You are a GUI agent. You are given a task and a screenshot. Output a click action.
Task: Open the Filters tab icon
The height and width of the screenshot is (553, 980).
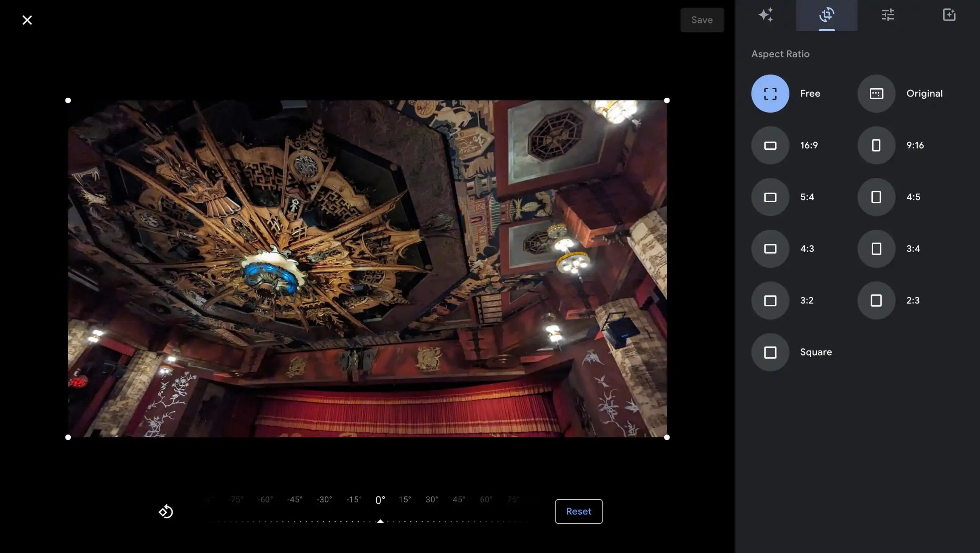tap(949, 15)
